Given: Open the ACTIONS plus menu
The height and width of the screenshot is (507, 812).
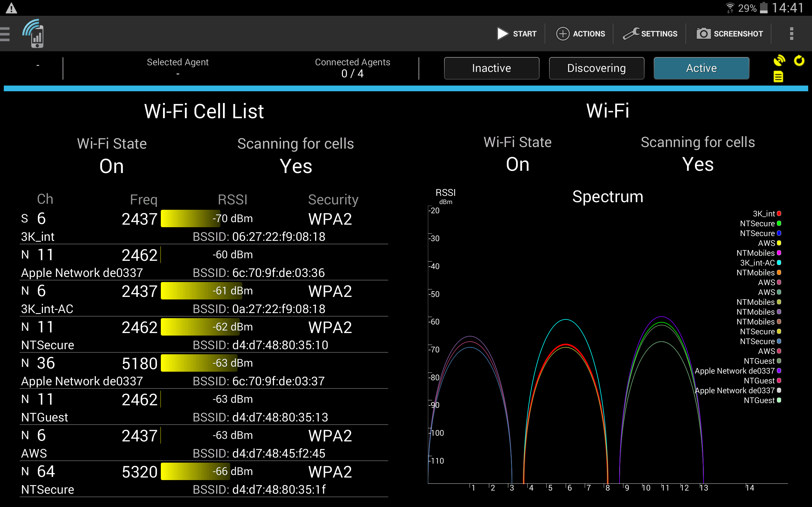Looking at the screenshot, I should [x=580, y=34].
